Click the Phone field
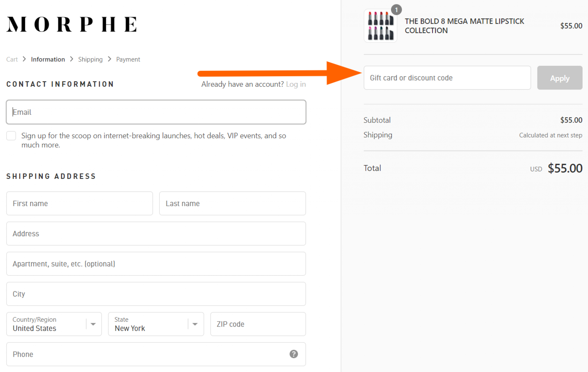Image resolution: width=588 pixels, height=372 pixels. 156,354
